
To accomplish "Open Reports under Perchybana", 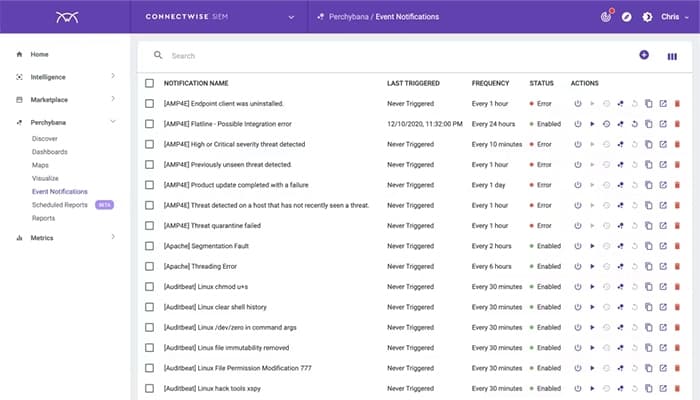I will click(x=43, y=218).
